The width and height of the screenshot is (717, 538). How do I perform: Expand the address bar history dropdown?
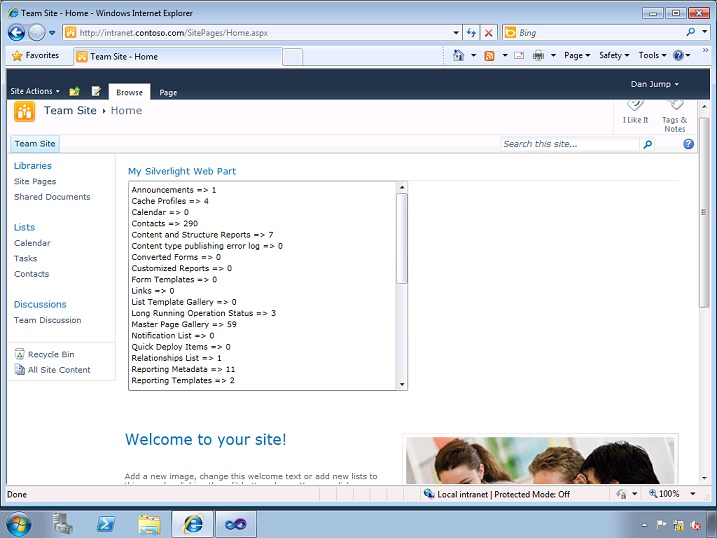click(x=456, y=33)
